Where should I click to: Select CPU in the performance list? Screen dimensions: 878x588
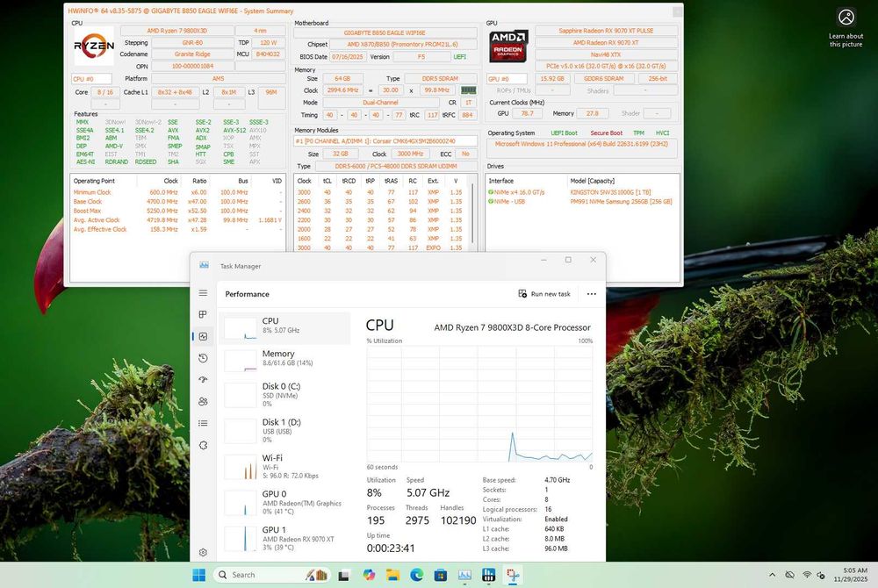pyautogui.click(x=285, y=328)
